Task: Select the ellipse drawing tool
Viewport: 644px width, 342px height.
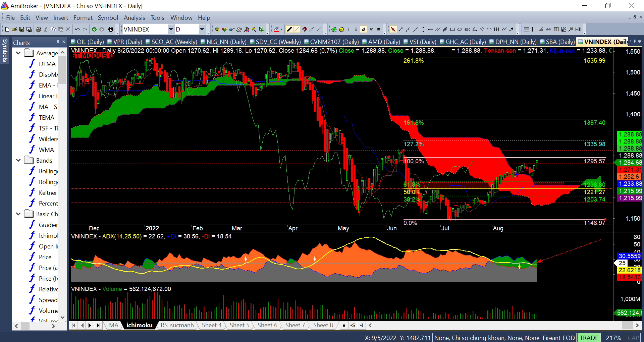Action: [x=460, y=30]
